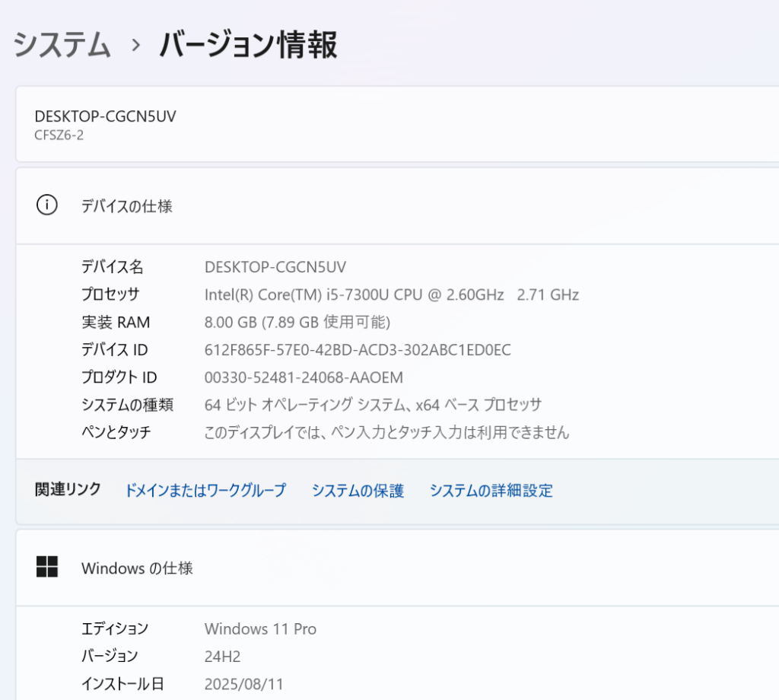This screenshot has width=779, height=700.
Task: Select エディション value Windows 11 Pro
Action: (260, 629)
